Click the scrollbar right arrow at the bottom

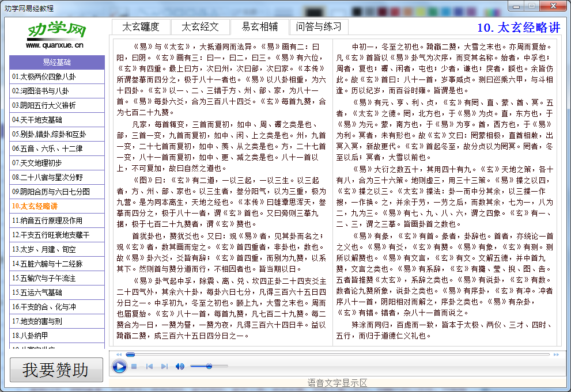(555, 354)
